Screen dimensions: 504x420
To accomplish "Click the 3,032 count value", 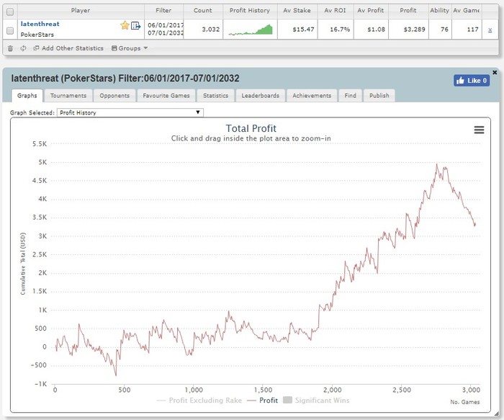I will click(x=210, y=30).
